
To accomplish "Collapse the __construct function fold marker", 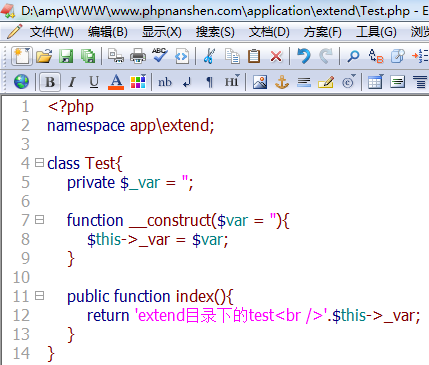I will [x=39, y=220].
